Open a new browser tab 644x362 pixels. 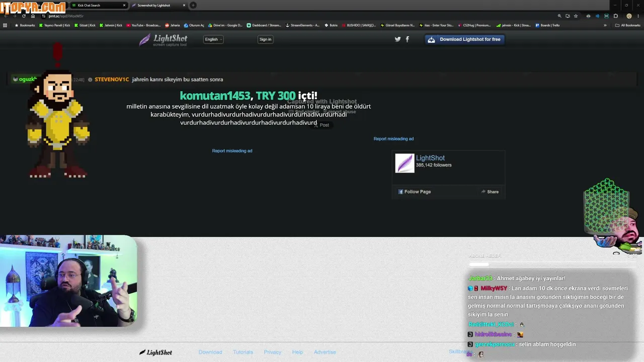click(193, 5)
